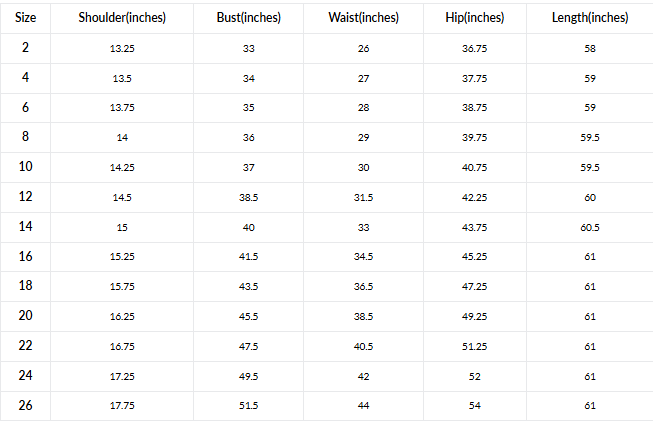Screen dimensions: 653x422
Task: Click the Waist(inches) column header
Action: click(x=363, y=18)
